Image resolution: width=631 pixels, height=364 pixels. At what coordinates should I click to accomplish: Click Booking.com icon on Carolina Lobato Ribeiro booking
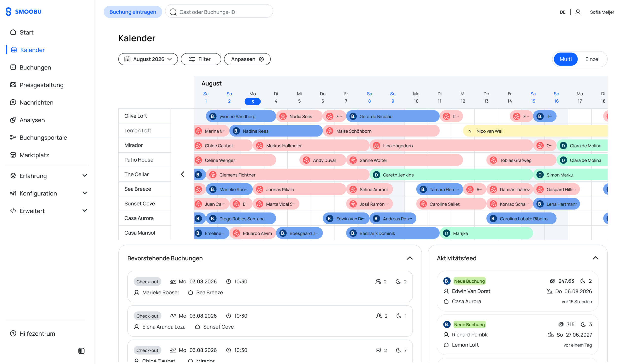pos(493,219)
